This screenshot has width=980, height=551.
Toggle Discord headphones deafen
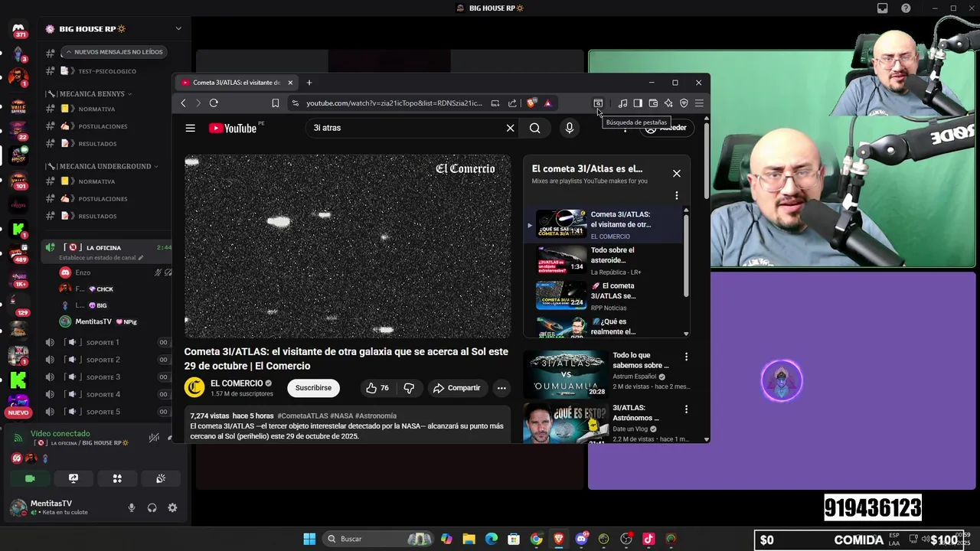[152, 508]
